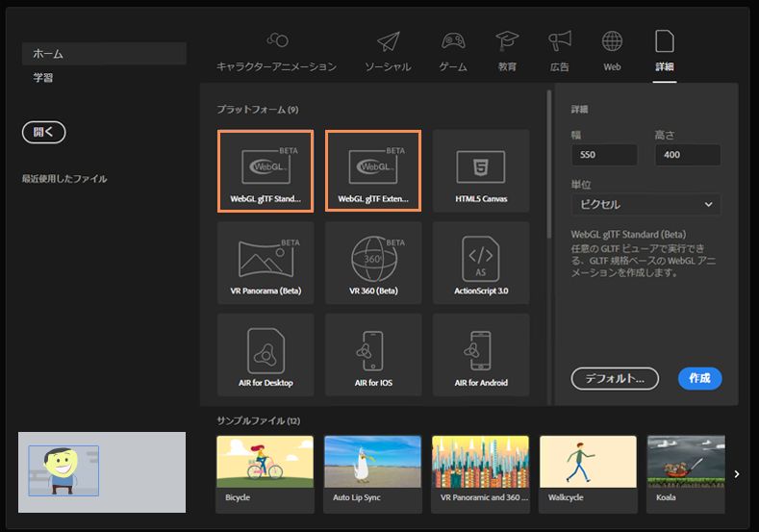The height and width of the screenshot is (532, 759).
Task: Select AIR for Android platform
Action: [481, 355]
